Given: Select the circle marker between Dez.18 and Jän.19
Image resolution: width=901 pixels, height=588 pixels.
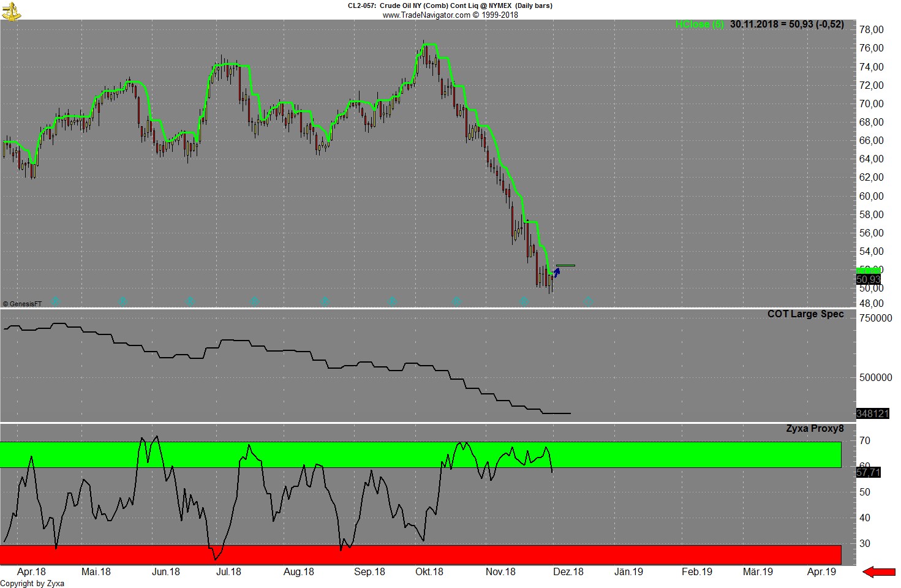Looking at the screenshot, I should (588, 301).
